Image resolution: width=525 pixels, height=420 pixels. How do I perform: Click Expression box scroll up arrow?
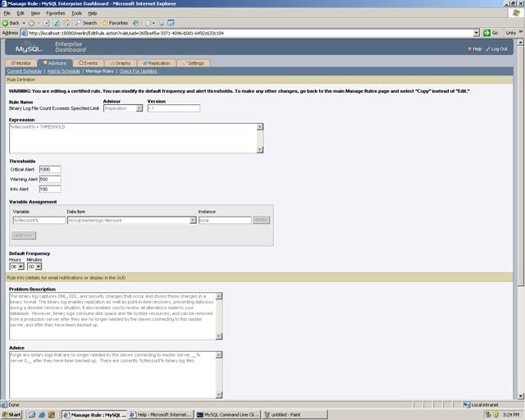260,127
